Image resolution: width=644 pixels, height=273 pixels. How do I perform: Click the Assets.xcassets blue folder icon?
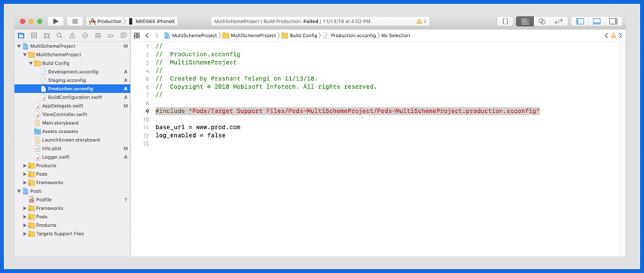pyautogui.click(x=38, y=131)
